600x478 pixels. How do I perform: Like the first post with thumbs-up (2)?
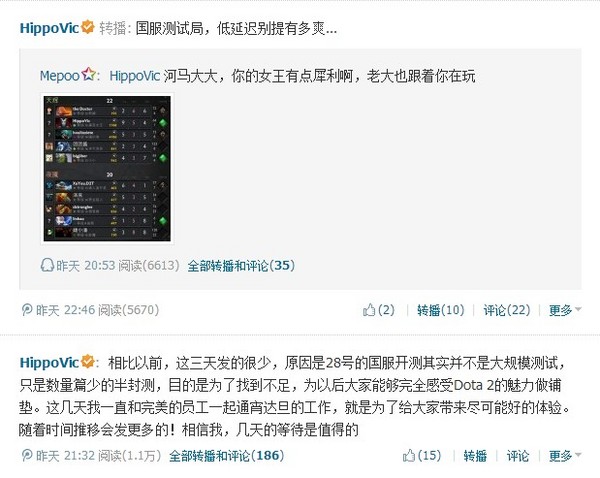378,310
